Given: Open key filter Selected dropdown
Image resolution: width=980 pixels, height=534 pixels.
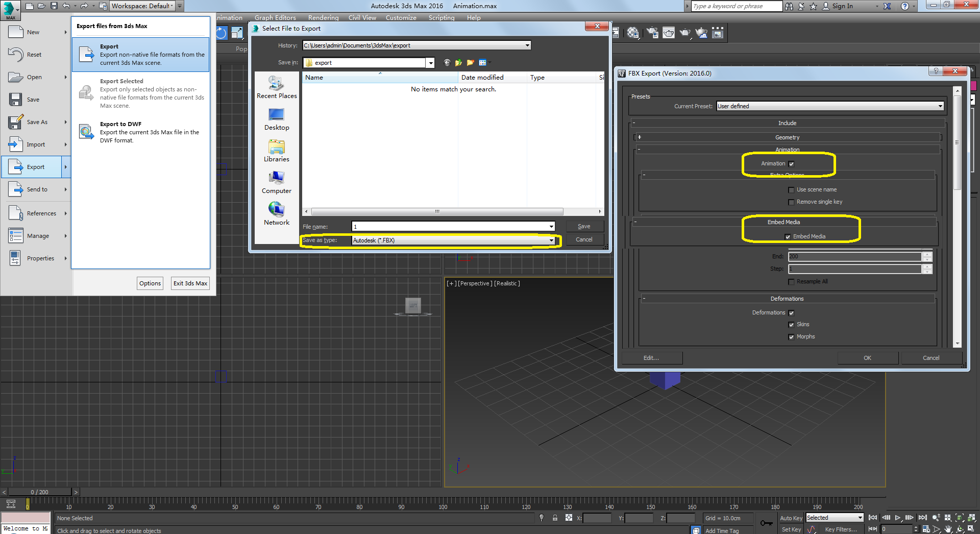Looking at the screenshot, I should coord(835,518).
